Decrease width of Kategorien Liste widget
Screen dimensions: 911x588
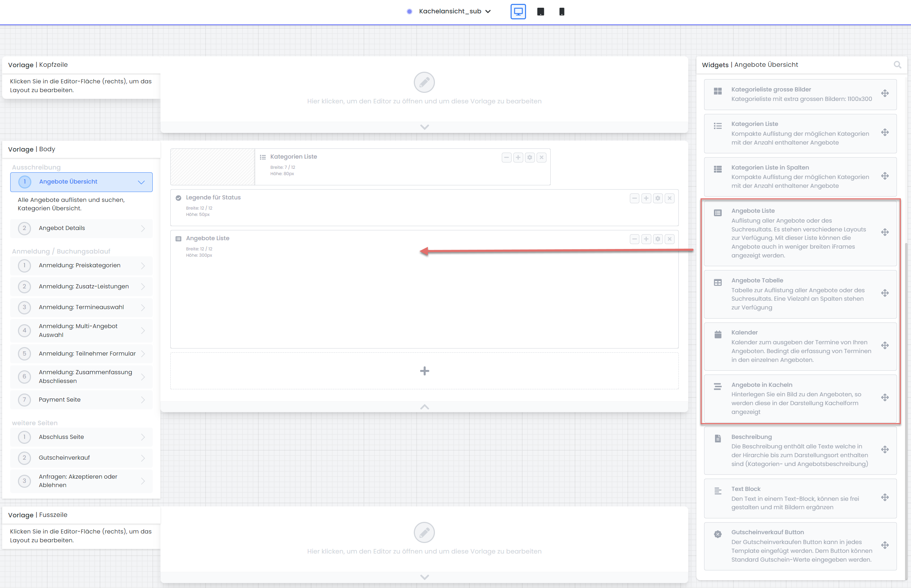pos(506,157)
